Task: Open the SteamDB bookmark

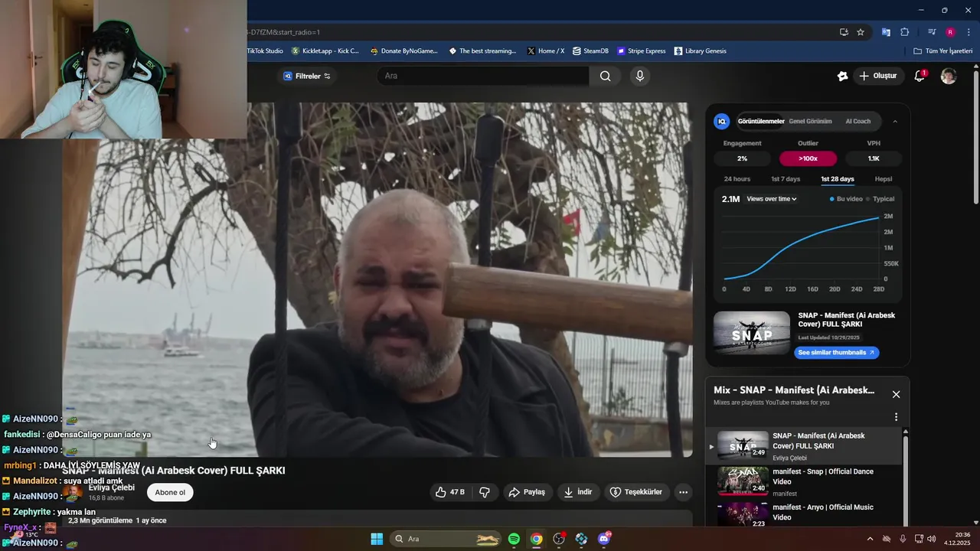Action: (590, 51)
